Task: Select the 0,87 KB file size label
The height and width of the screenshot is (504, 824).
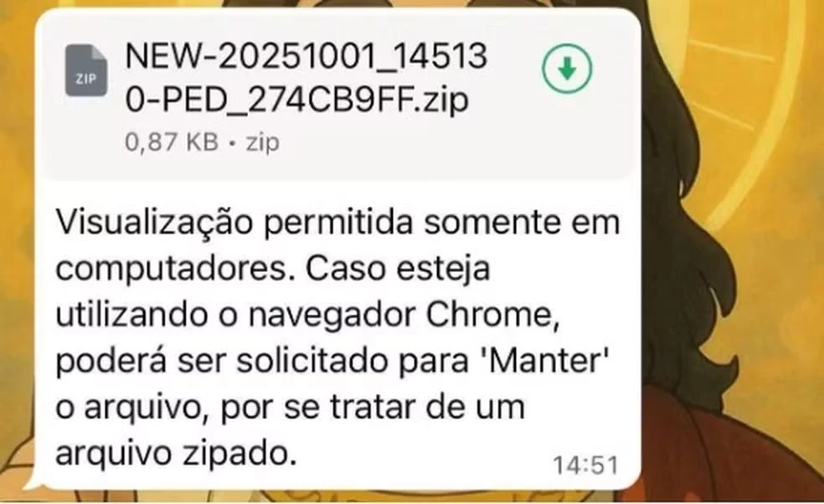Action: pos(172,141)
